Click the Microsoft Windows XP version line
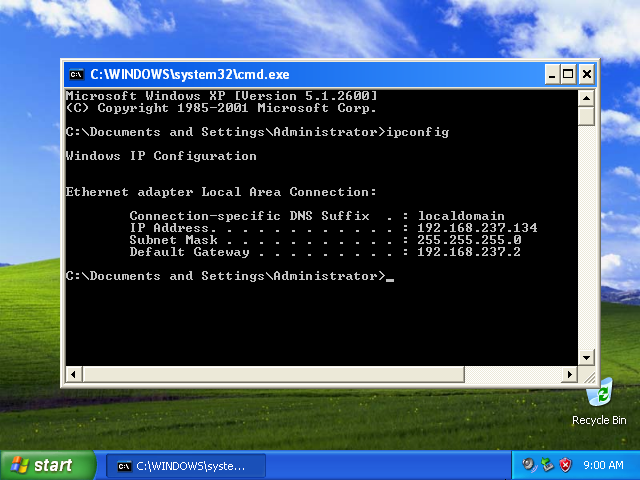 222,96
